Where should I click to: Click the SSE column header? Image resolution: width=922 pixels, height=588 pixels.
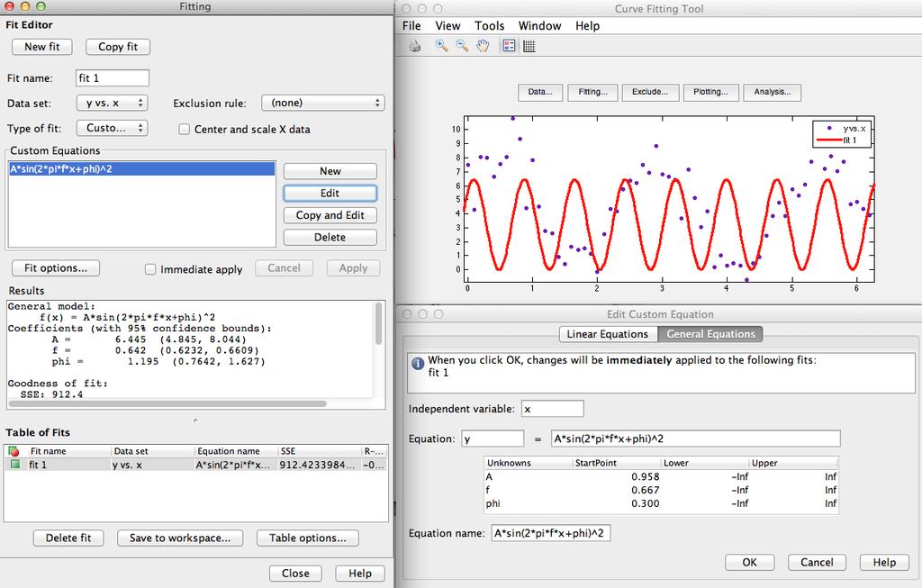click(x=320, y=452)
